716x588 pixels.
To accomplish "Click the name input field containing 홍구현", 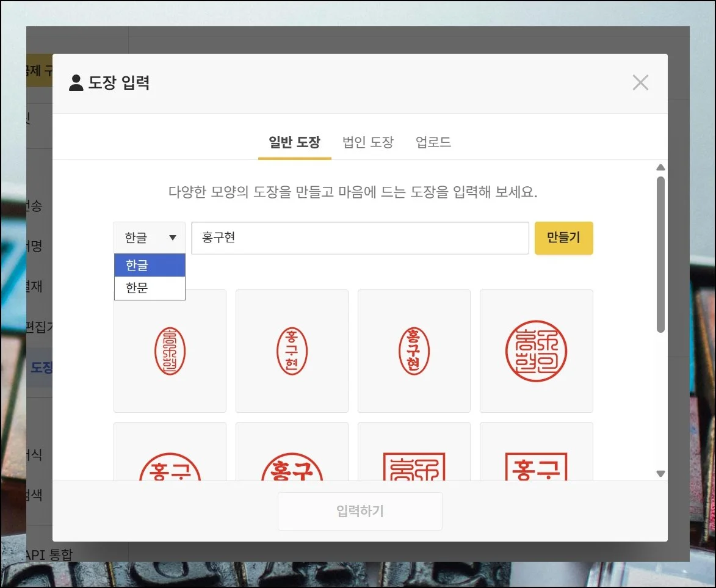I will 360,238.
